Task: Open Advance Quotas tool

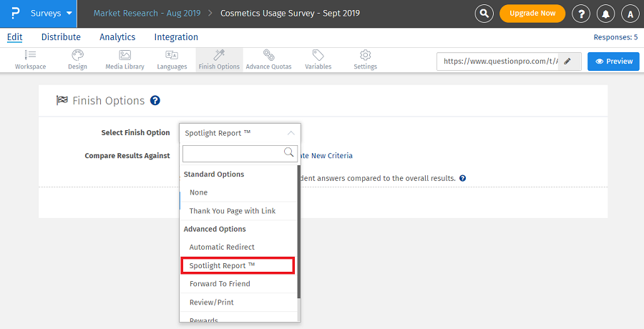Action: click(x=268, y=60)
